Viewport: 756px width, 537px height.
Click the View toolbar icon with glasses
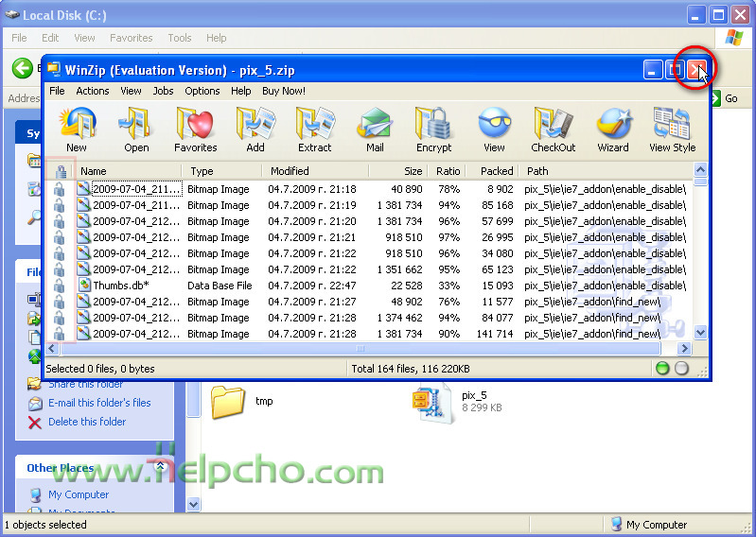click(x=494, y=123)
